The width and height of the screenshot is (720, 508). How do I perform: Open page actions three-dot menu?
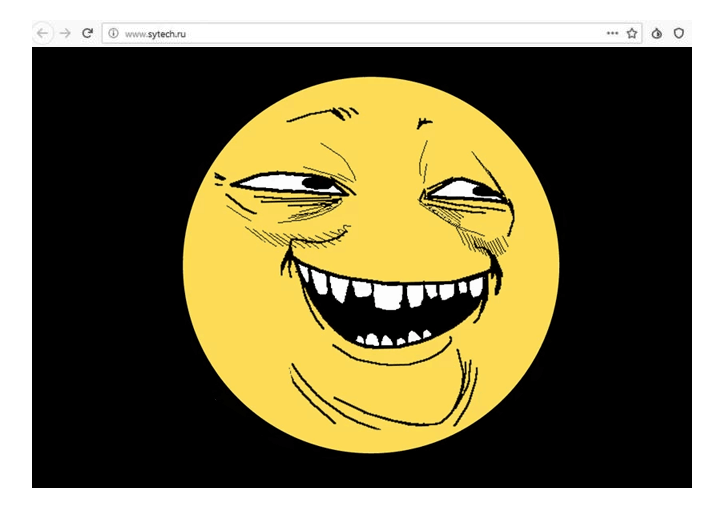[612, 33]
